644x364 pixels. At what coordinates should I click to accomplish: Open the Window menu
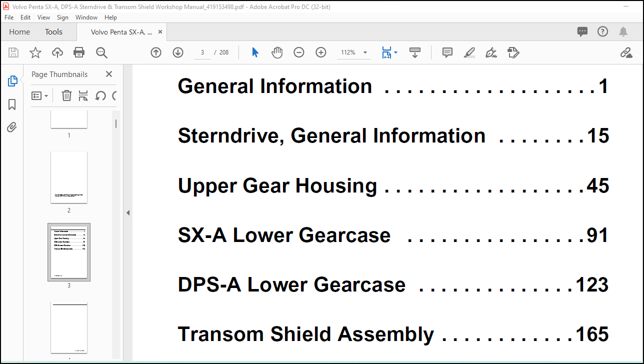click(86, 17)
